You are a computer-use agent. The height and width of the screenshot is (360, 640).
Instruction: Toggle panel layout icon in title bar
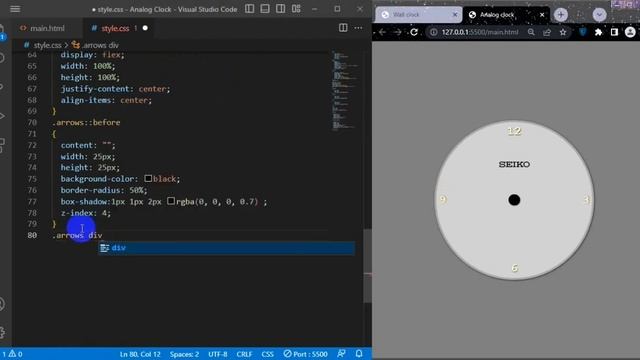coord(265,9)
